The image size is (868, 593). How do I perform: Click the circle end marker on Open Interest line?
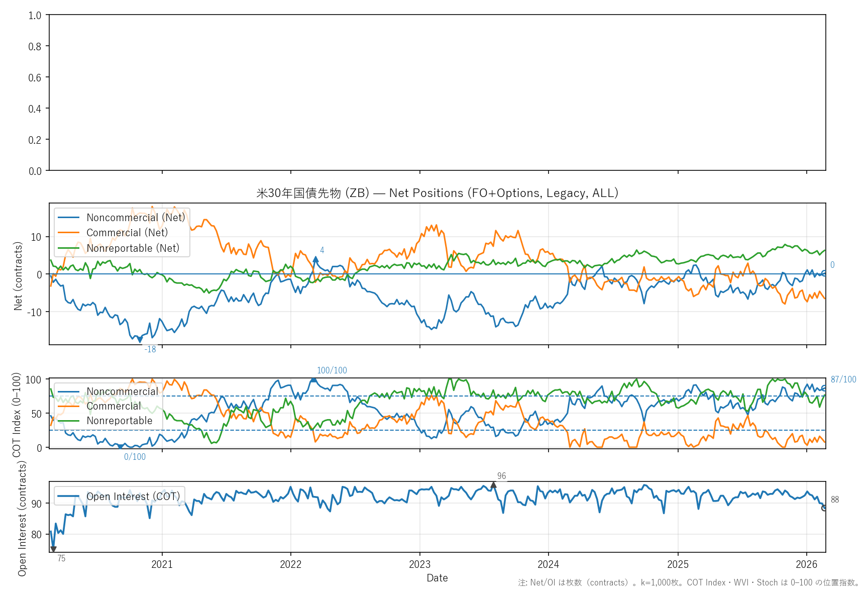point(824,508)
